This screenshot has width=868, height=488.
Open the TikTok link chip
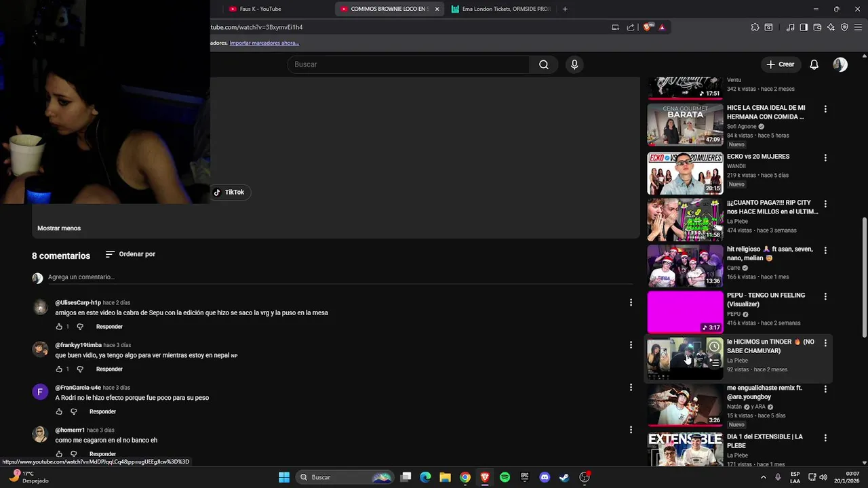pyautogui.click(x=229, y=192)
